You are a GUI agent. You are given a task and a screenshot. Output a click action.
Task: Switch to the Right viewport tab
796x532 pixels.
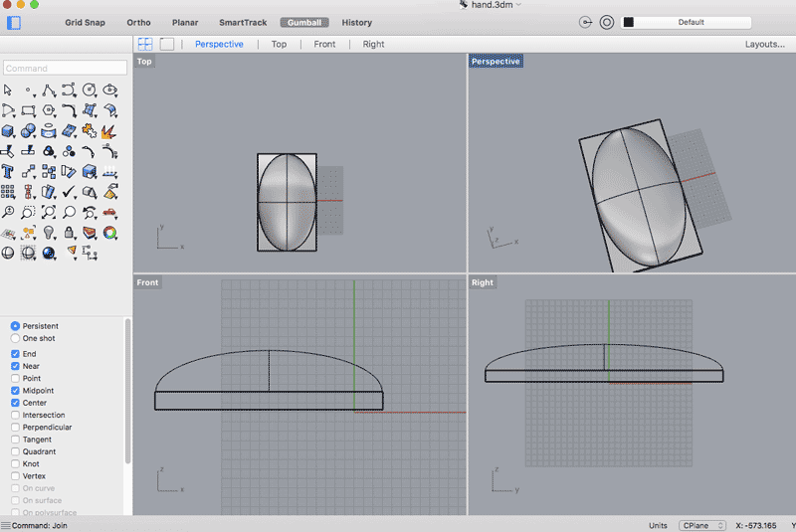click(x=373, y=44)
